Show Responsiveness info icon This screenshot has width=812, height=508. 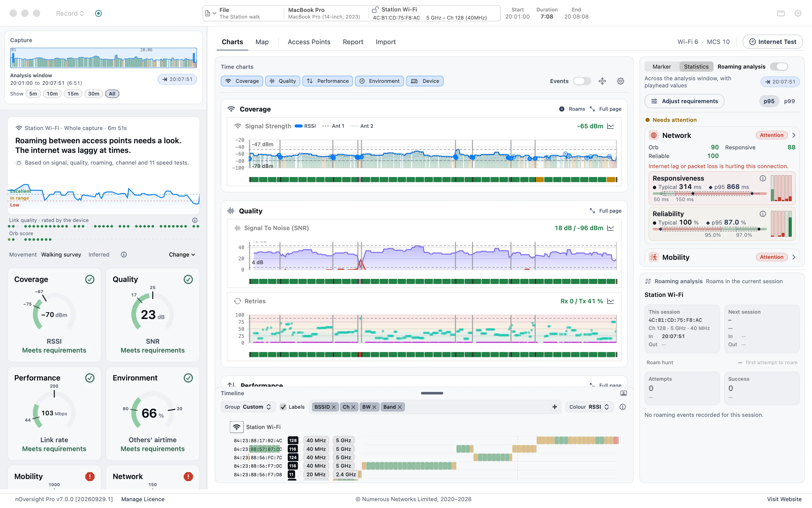763,178
